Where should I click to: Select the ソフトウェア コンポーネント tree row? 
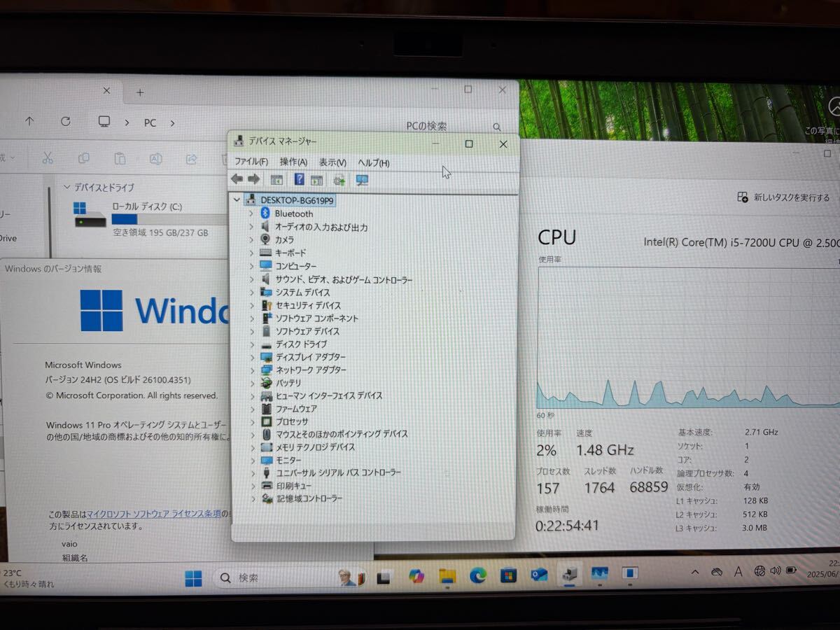[x=309, y=318]
